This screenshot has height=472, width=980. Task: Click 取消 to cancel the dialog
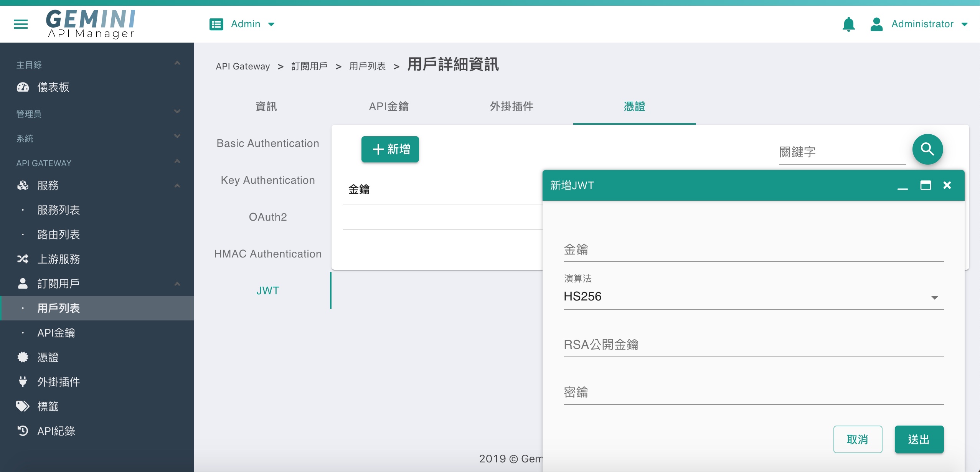pyautogui.click(x=858, y=439)
